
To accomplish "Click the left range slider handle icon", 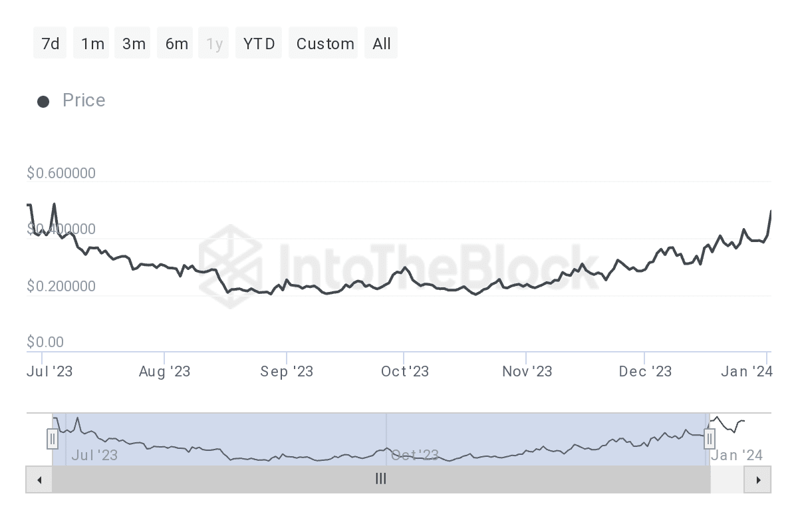I will [x=53, y=439].
